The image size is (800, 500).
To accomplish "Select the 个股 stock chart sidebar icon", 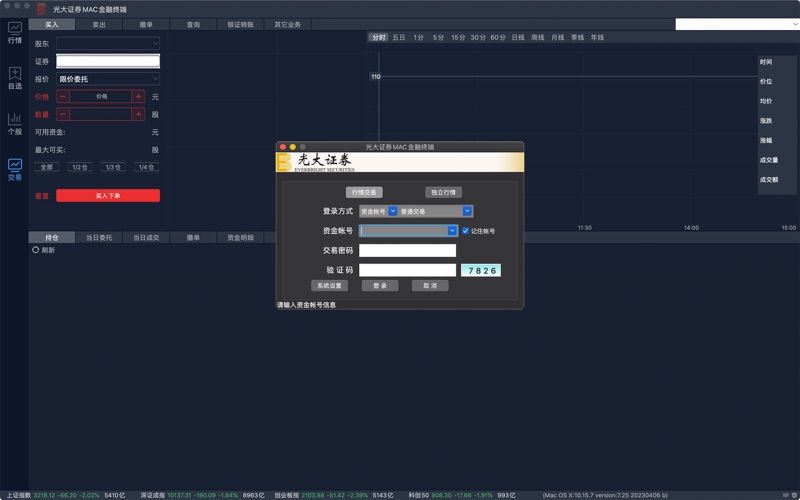I will pyautogui.click(x=14, y=123).
